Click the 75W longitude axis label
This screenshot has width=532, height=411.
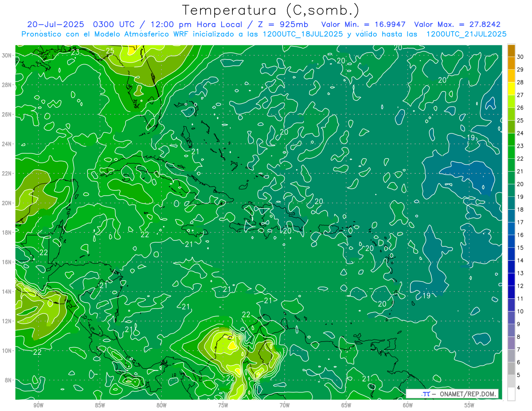(223, 406)
